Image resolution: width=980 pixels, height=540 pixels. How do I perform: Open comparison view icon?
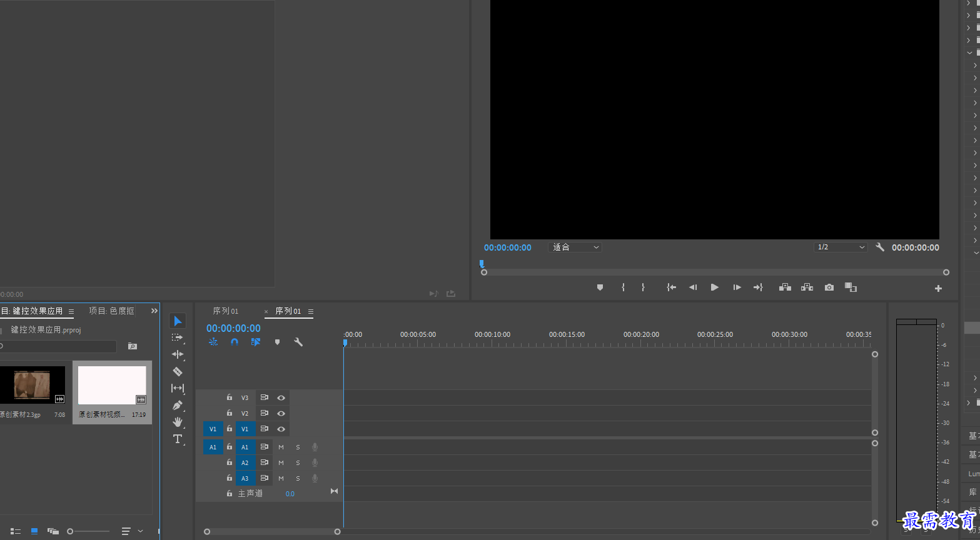tap(851, 287)
